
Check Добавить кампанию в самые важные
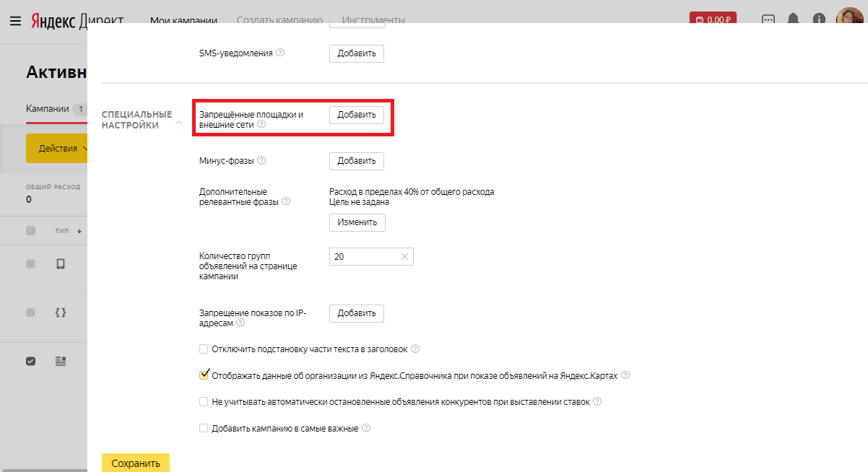point(204,428)
